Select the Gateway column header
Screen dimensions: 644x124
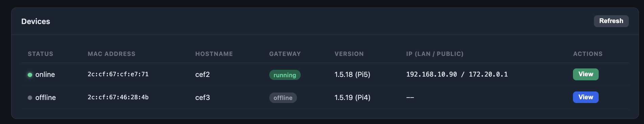click(285, 54)
